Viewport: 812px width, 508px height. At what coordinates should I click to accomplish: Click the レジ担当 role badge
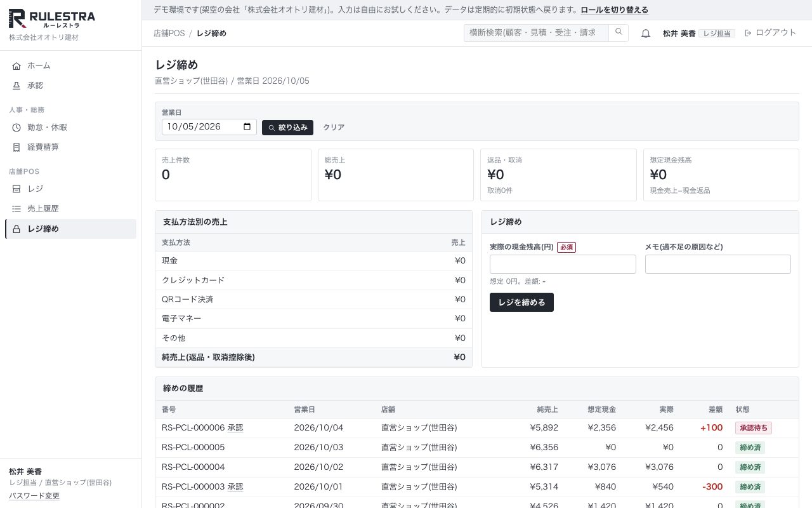pos(717,33)
